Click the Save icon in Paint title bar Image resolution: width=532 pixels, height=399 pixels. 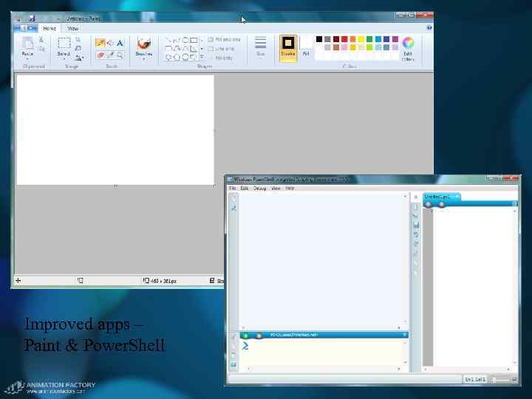coord(32,18)
